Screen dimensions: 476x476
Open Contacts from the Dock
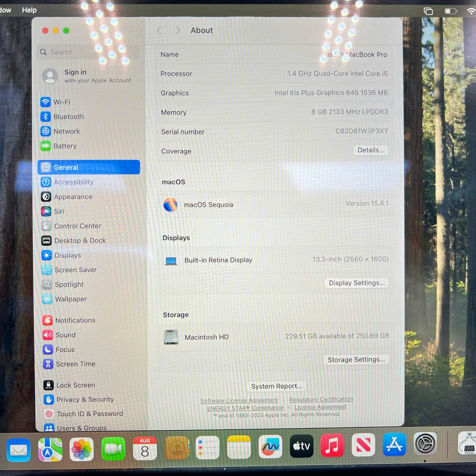click(x=177, y=448)
